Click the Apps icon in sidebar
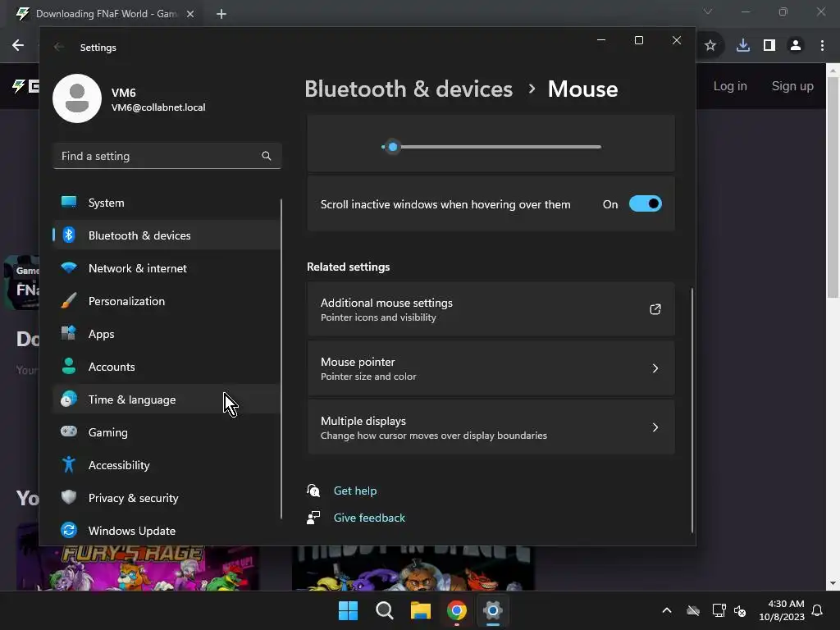 pyautogui.click(x=69, y=333)
